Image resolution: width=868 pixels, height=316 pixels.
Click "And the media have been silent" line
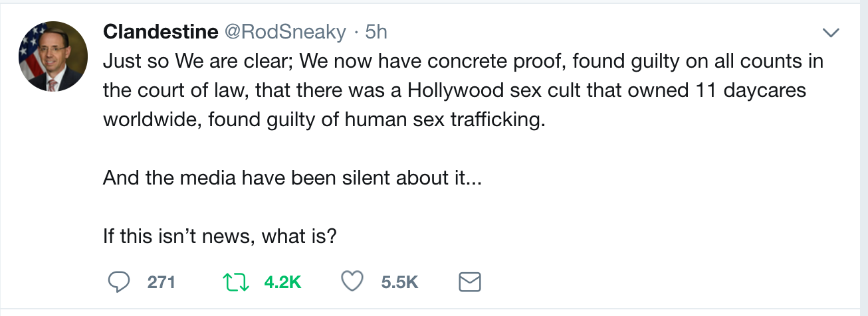click(x=290, y=179)
